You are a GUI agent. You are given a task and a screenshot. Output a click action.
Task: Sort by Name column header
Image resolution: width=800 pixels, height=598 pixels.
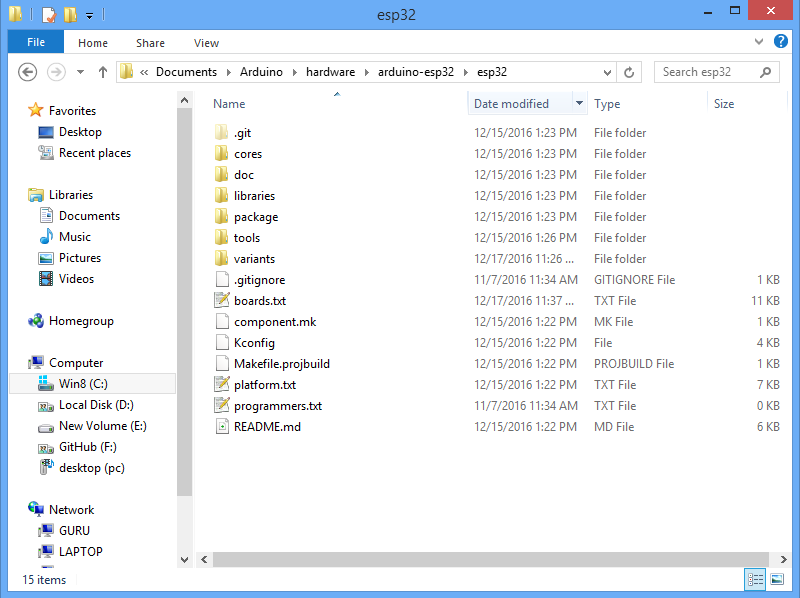(229, 104)
